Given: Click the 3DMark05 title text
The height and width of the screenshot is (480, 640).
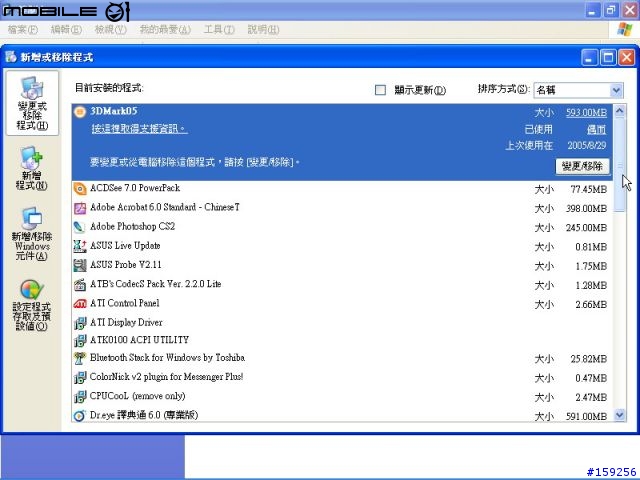Looking at the screenshot, I should (x=114, y=111).
